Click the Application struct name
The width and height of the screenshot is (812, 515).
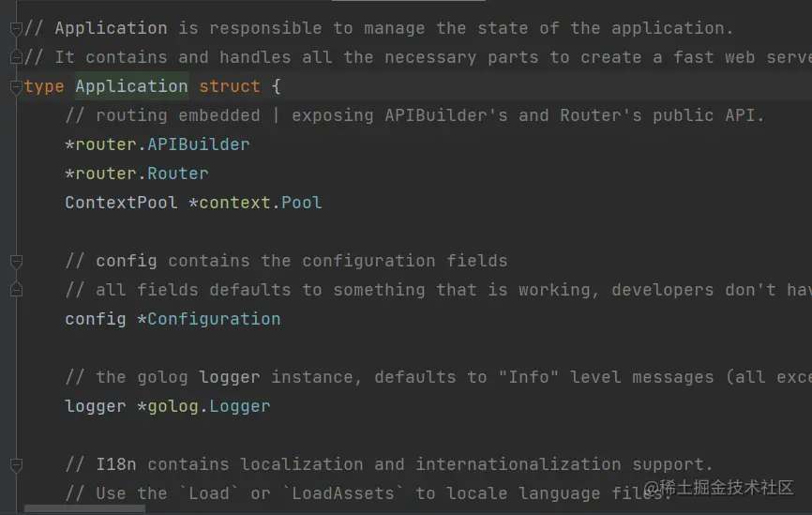pyautogui.click(x=131, y=86)
